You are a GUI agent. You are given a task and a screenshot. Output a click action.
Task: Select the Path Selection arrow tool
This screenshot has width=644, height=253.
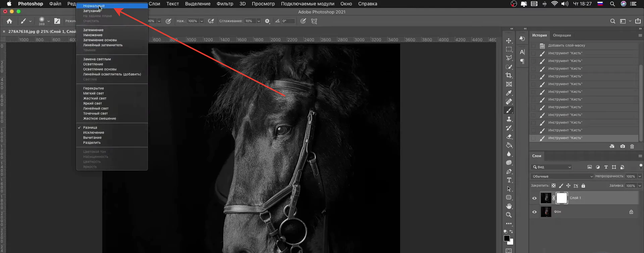point(509,189)
